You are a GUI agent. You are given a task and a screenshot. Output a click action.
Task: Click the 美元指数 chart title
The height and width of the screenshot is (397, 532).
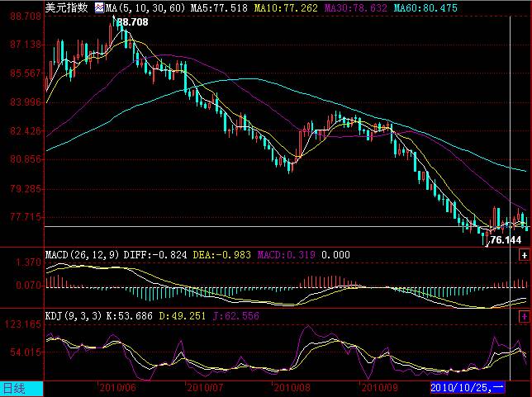coord(66,7)
